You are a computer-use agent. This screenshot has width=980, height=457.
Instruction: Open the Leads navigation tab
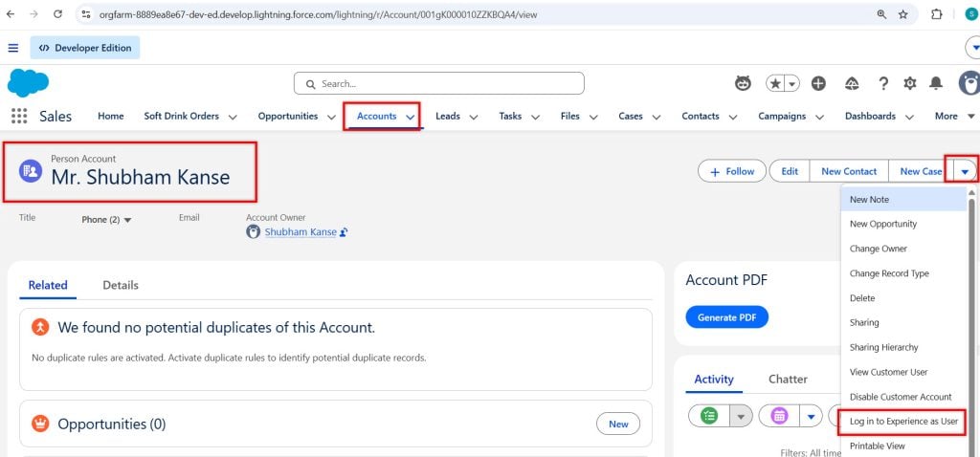(x=448, y=116)
